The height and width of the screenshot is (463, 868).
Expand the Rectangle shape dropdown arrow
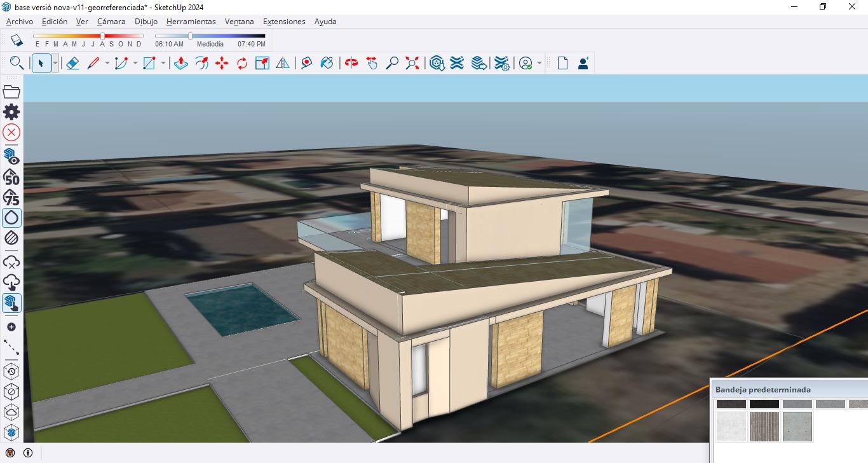(163, 63)
